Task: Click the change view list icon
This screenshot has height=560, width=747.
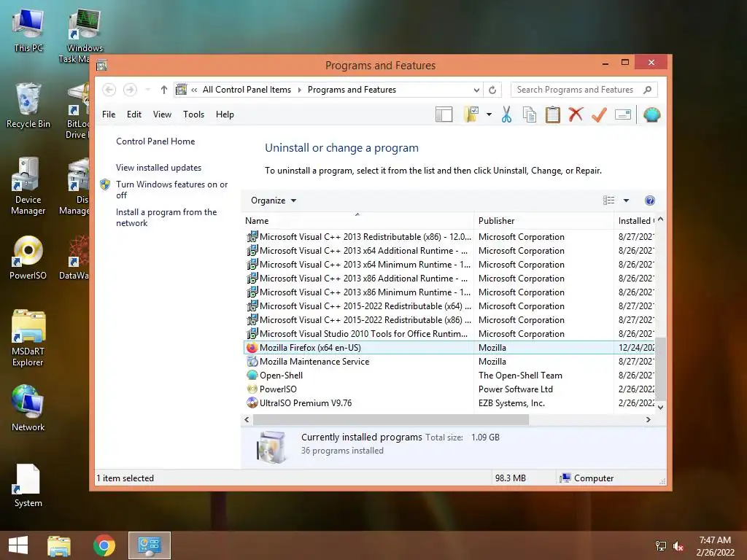Action: 608,201
